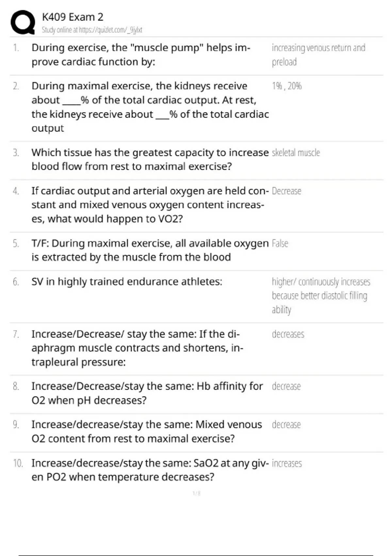Image resolution: width=392 pixels, height=556 pixels.
Task: Select question about greatest blood flow capacity
Action: 150,159
